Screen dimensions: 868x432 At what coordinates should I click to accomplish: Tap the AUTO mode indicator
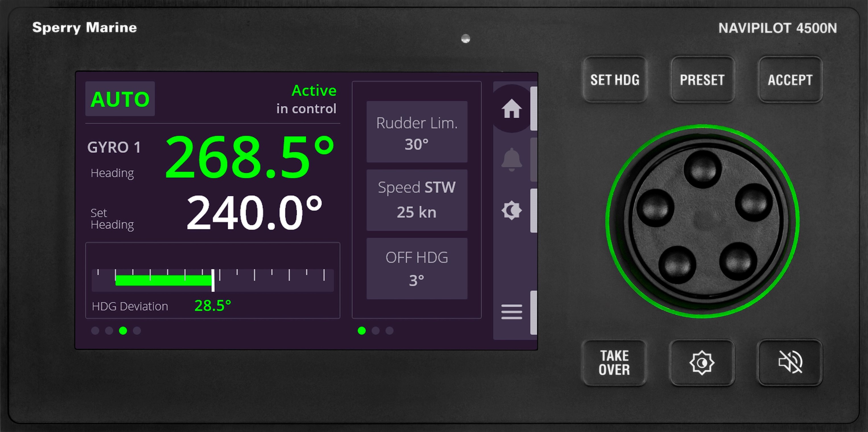tap(120, 99)
